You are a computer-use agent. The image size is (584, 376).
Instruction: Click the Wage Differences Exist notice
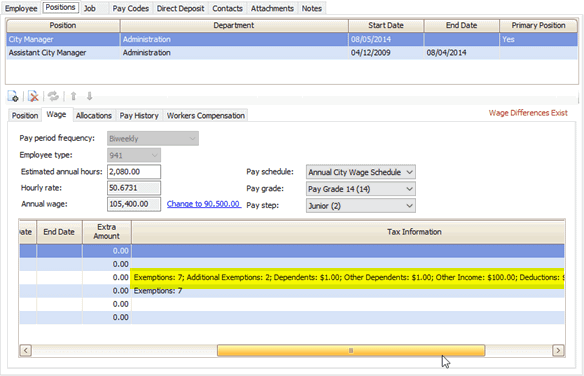pyautogui.click(x=528, y=113)
